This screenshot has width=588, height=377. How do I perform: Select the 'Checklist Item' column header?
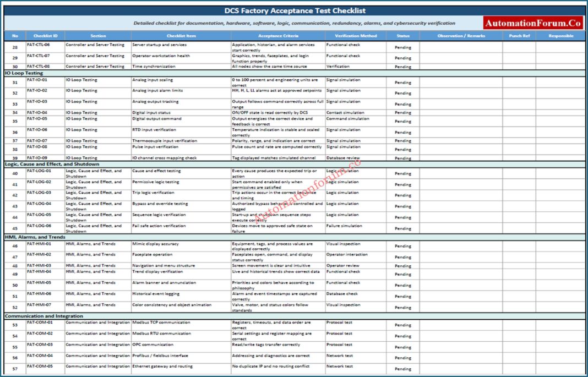181,36
